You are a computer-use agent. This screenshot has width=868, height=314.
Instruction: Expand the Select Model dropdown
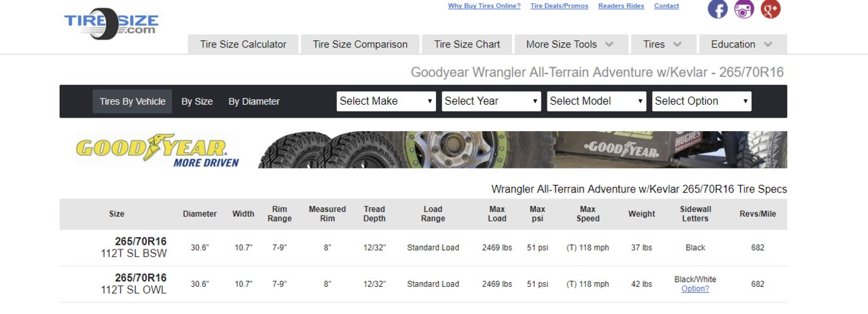pyautogui.click(x=596, y=101)
